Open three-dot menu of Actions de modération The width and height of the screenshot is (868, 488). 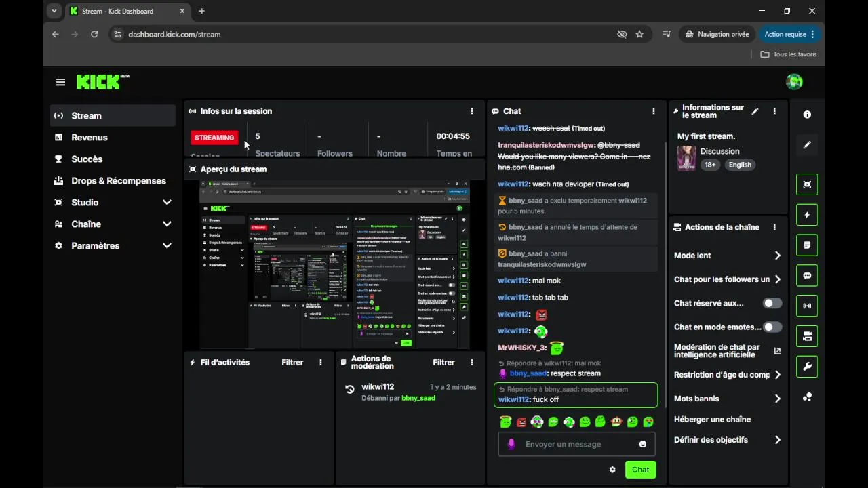coord(472,363)
